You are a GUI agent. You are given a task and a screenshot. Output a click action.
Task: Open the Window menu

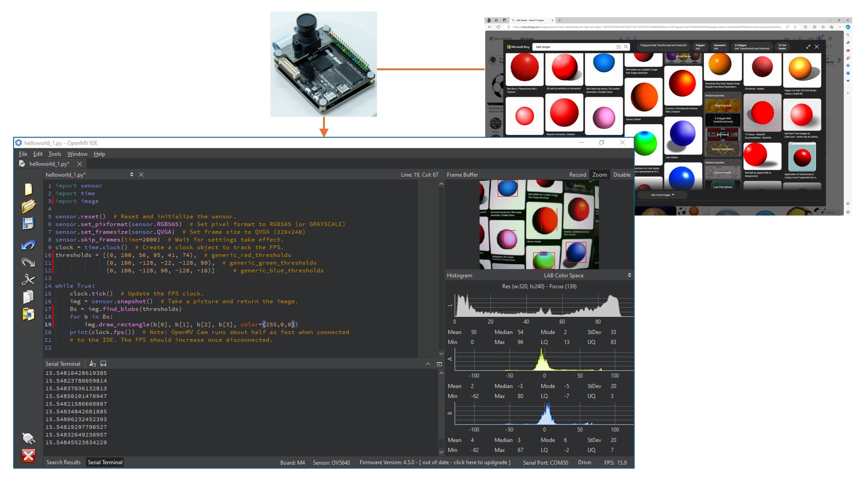(77, 154)
